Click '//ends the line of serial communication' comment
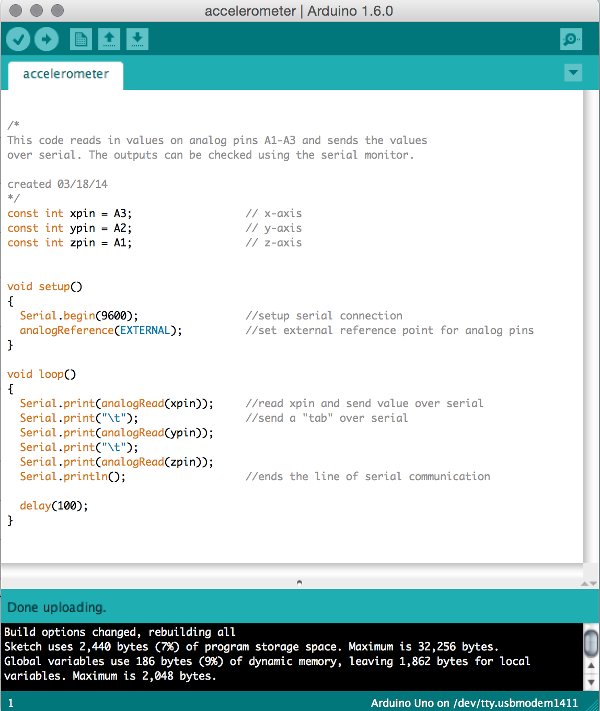600x711 pixels. pyautogui.click(x=368, y=477)
